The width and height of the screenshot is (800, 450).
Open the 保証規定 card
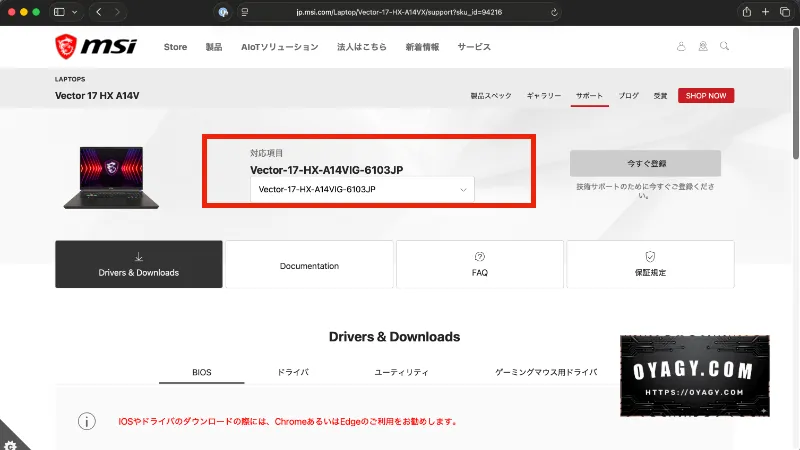click(651, 264)
